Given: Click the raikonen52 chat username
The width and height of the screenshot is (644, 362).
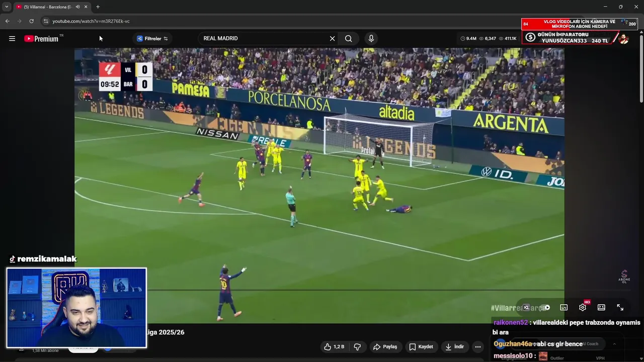Looking at the screenshot, I should 511,323.
